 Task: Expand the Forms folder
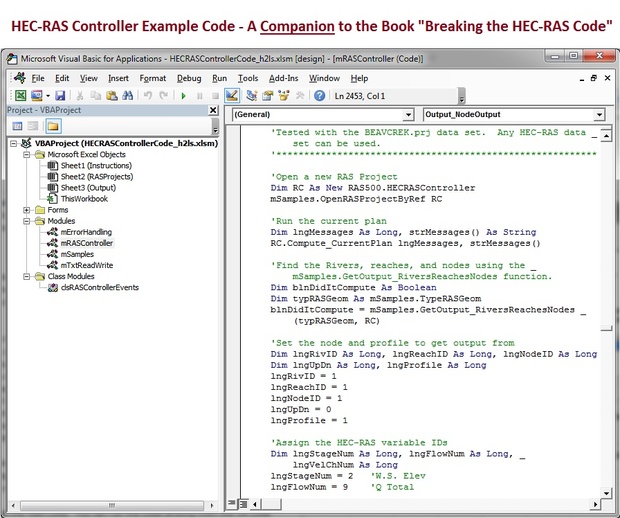pyautogui.click(x=26, y=210)
